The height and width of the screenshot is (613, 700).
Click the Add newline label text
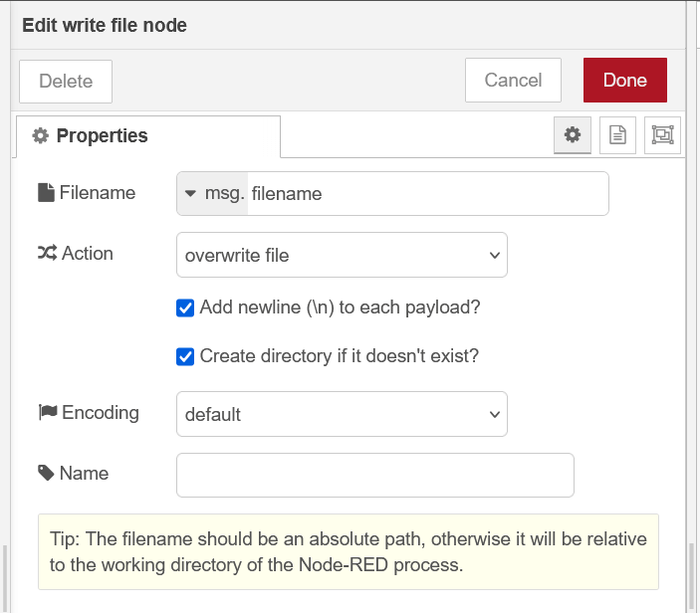click(340, 307)
